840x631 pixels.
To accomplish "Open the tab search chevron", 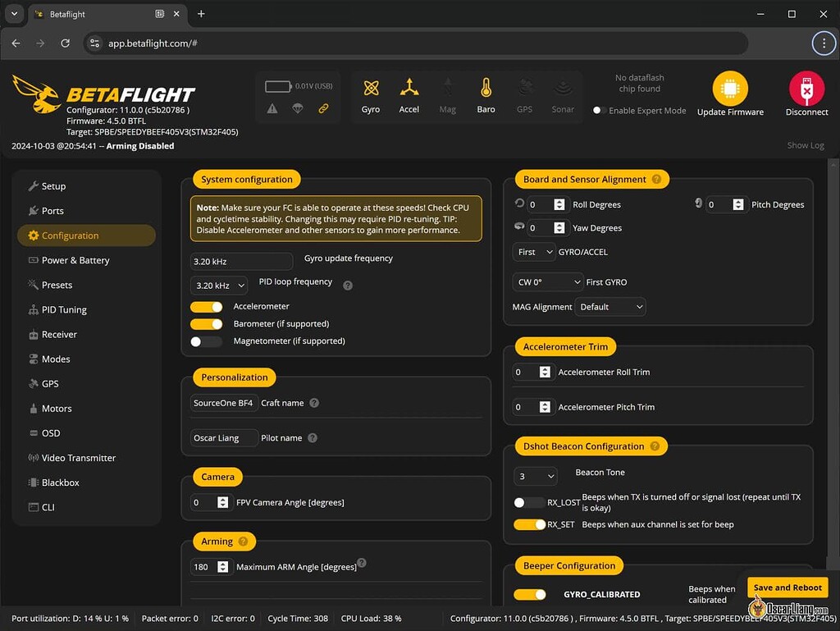I will (15, 14).
